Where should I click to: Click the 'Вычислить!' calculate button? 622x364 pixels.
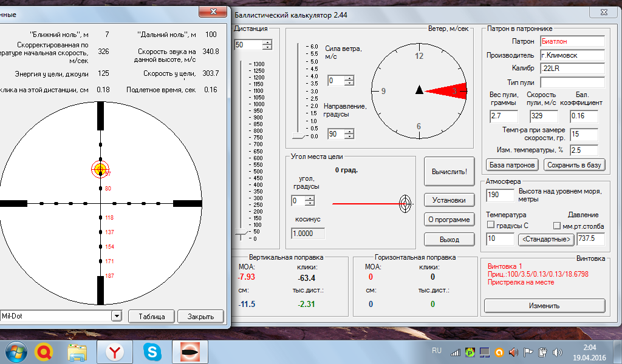(x=449, y=171)
